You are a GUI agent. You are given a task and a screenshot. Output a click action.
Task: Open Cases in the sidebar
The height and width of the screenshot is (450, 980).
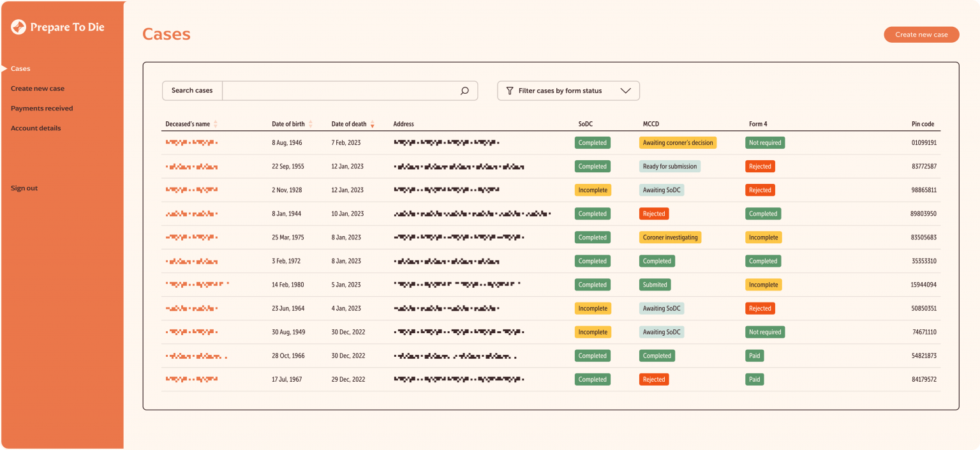[x=20, y=68]
